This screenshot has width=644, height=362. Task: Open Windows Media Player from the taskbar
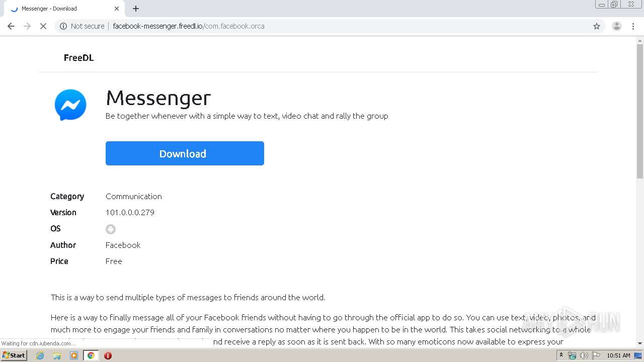tap(74, 355)
